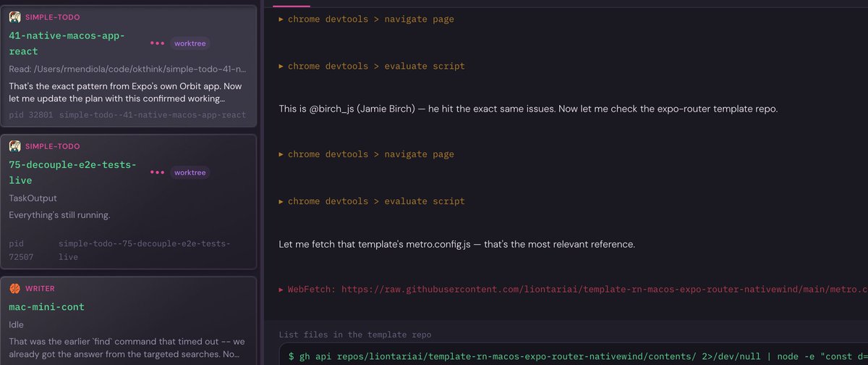Expand first 'chrome devtools > evaluate script' entry

372,66
